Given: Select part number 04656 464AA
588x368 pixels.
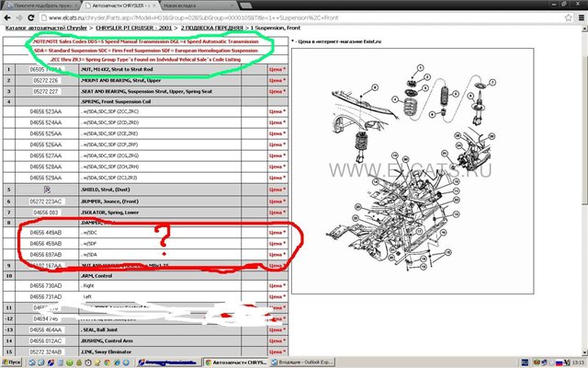Looking at the screenshot, I should click(x=46, y=329).
